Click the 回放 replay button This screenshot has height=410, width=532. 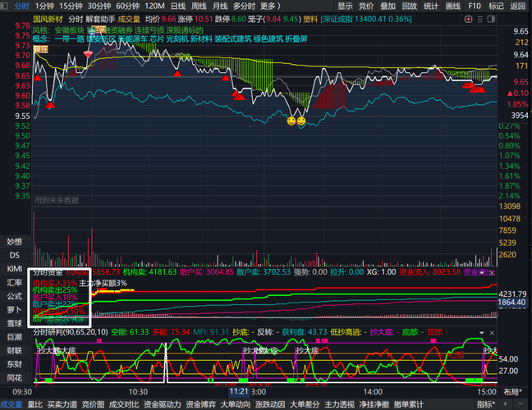(410, 6)
